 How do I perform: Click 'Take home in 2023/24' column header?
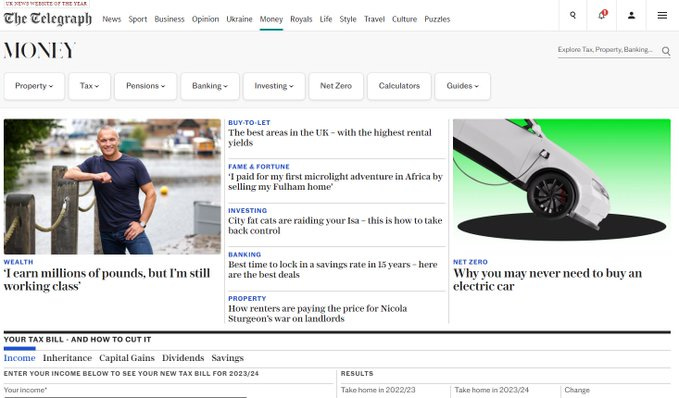click(491, 390)
